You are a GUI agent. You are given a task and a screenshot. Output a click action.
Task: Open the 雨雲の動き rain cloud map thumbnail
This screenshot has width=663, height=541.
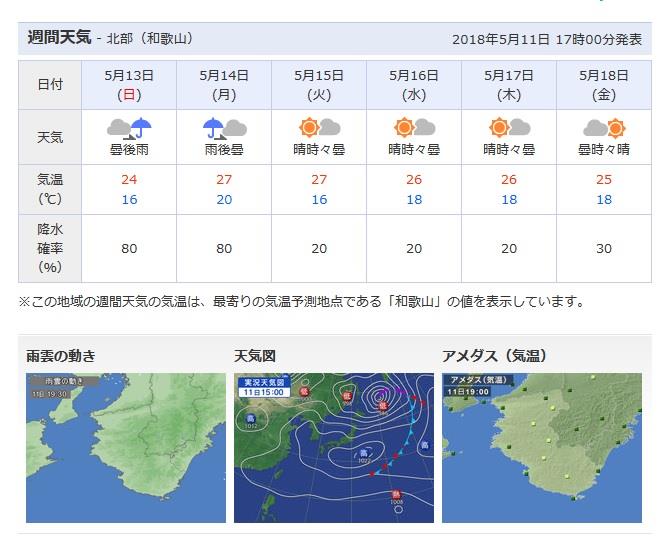126,448
